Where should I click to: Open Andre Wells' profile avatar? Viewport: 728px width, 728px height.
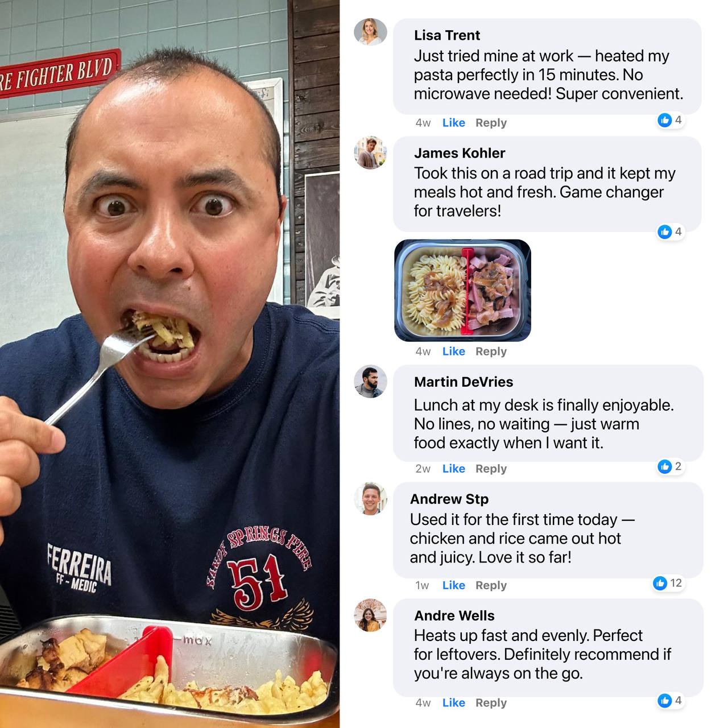click(370, 615)
